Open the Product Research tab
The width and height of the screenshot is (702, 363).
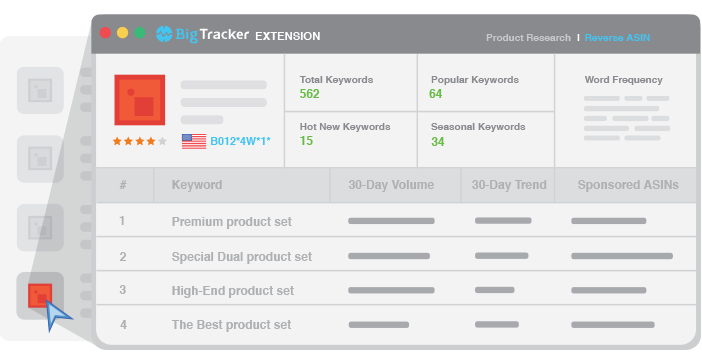point(528,38)
